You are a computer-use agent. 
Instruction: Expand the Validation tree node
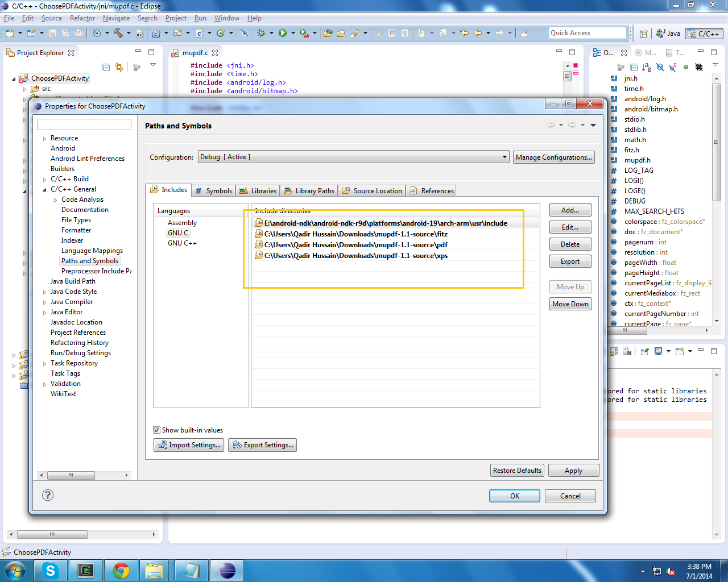point(45,384)
